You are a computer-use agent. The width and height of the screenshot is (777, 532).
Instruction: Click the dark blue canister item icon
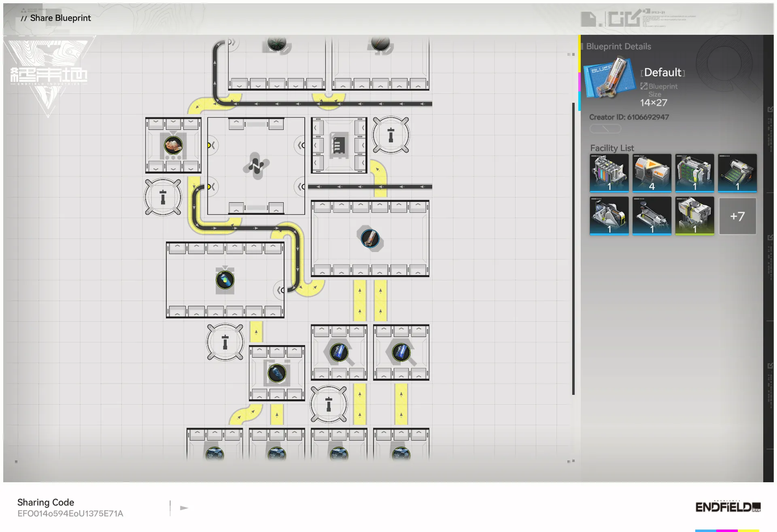pyautogui.click(x=277, y=373)
